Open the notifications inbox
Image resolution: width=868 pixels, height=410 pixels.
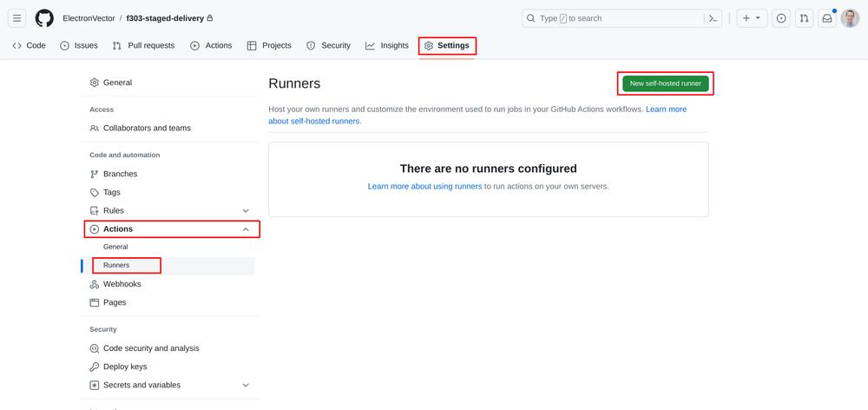pos(827,18)
